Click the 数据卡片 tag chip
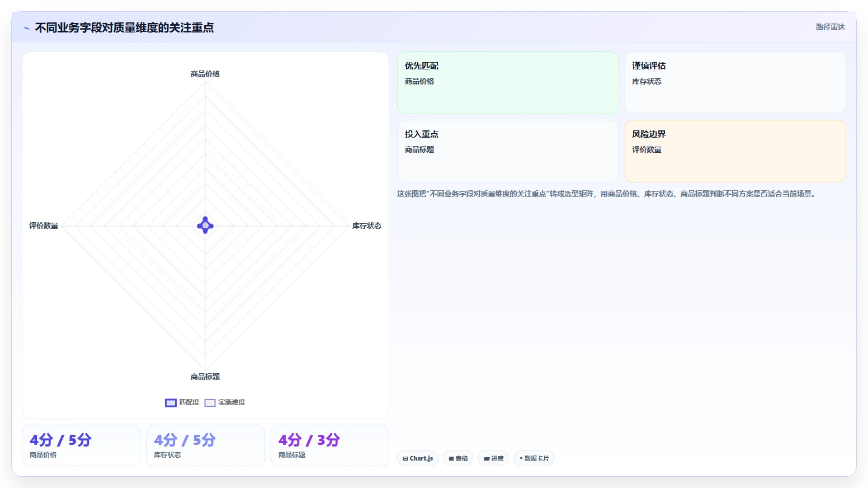Image resolution: width=868 pixels, height=488 pixels. (x=534, y=458)
